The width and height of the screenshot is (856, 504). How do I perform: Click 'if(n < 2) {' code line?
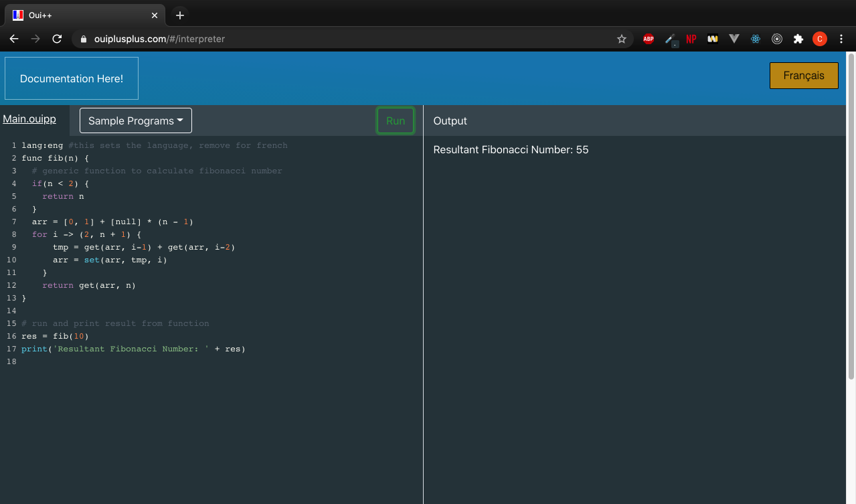click(x=60, y=183)
